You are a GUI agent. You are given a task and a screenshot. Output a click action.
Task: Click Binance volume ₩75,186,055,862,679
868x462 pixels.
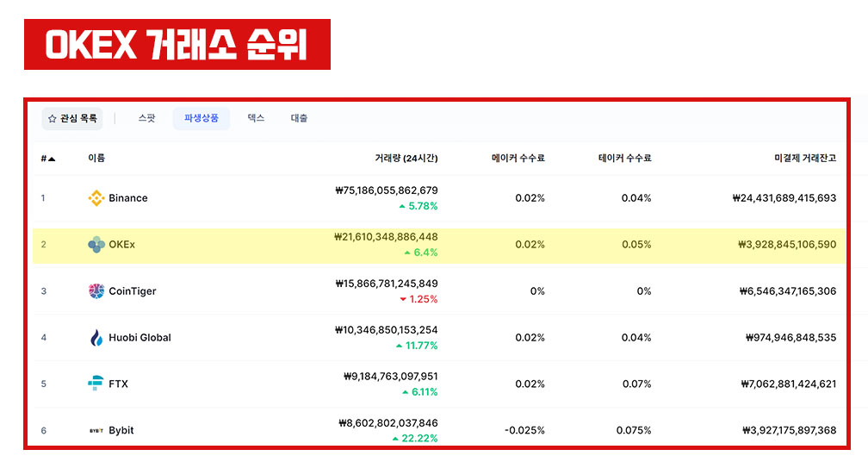(x=387, y=190)
